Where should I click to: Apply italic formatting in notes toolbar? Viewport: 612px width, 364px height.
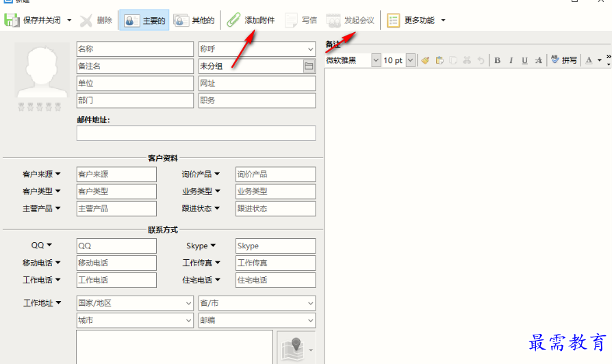point(511,60)
